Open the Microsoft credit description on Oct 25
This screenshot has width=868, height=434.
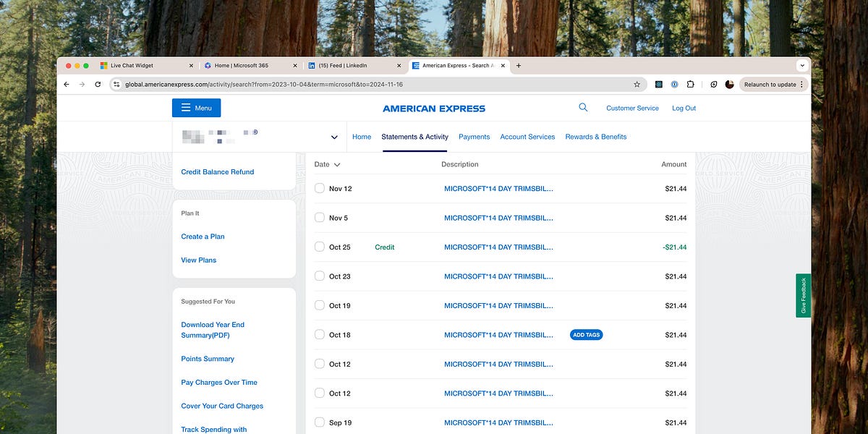[x=498, y=247]
